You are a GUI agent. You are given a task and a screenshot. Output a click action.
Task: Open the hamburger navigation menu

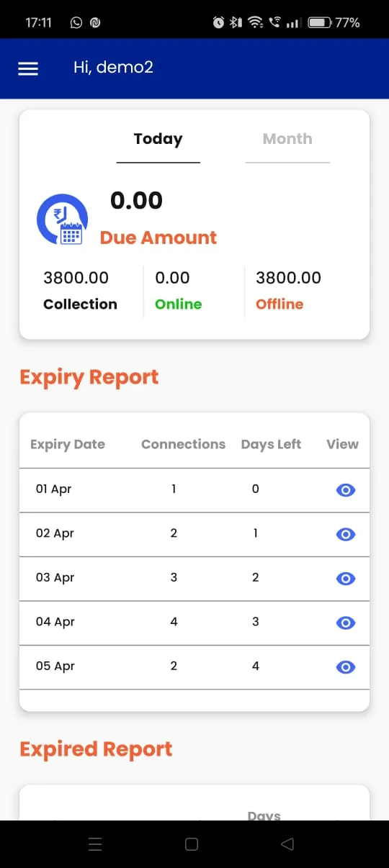tap(28, 68)
